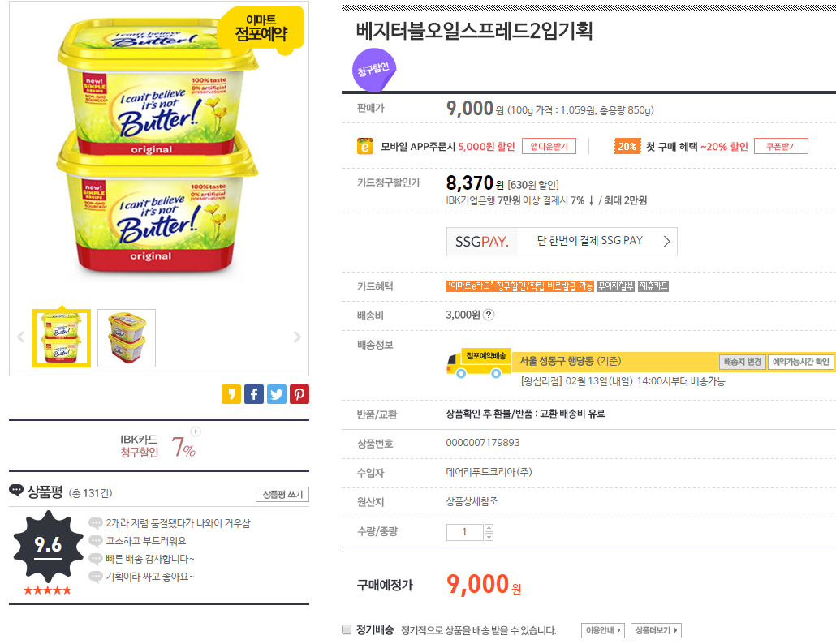Open the 이용안내 link for regular delivery
Viewport: 836px width, 644px height.
pos(602,630)
